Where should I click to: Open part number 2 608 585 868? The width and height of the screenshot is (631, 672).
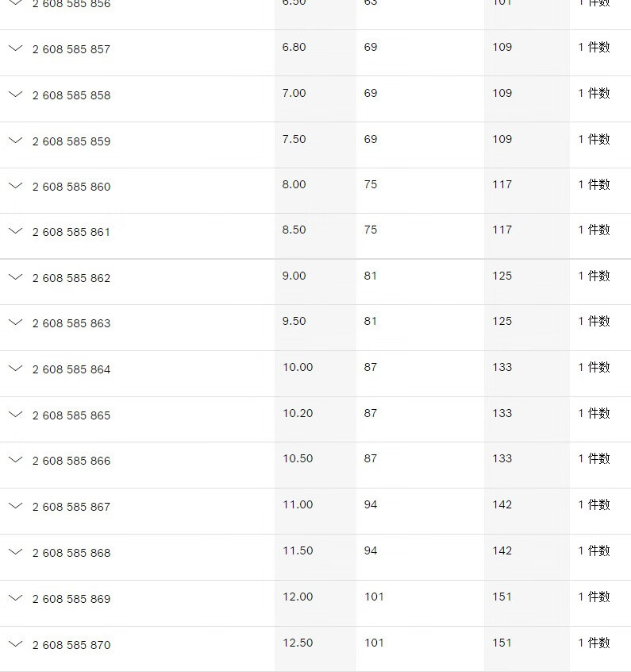pyautogui.click(x=71, y=553)
